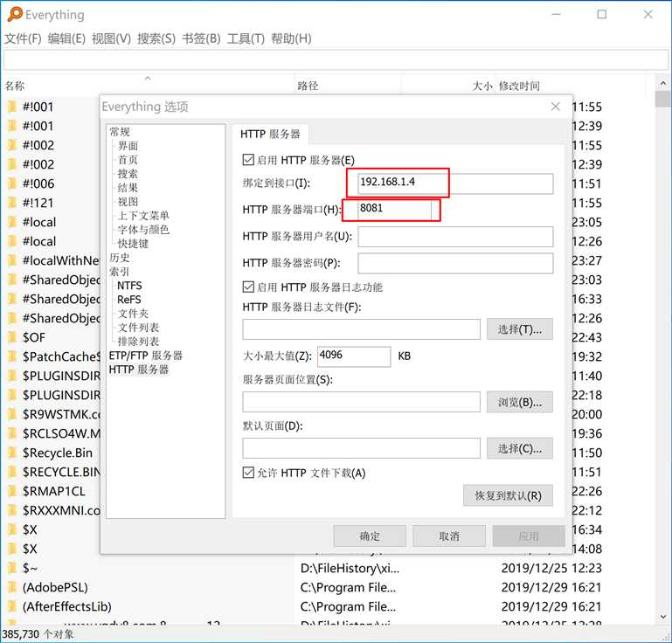Open the 工具(T) menu
This screenshot has width=672, height=643.
coord(246,38)
